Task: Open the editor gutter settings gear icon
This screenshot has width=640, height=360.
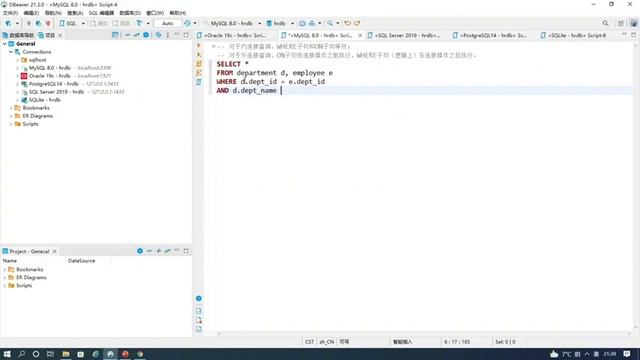Action: pyautogui.click(x=199, y=299)
